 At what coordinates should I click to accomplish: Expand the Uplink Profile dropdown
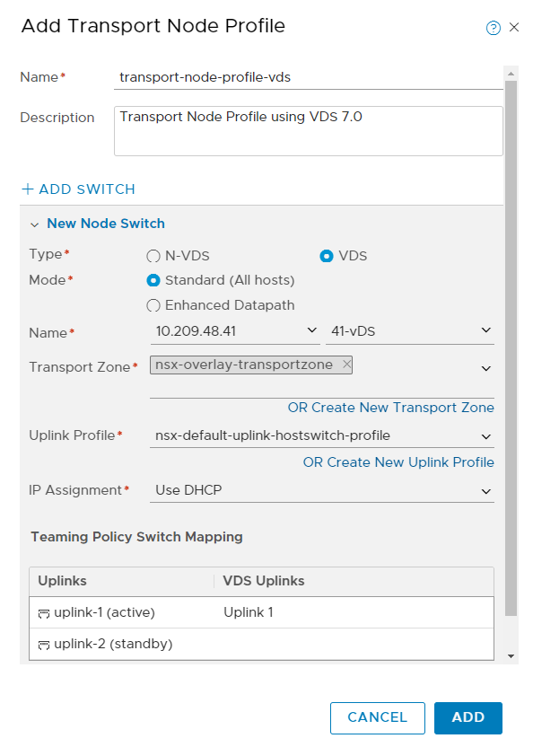(322, 435)
